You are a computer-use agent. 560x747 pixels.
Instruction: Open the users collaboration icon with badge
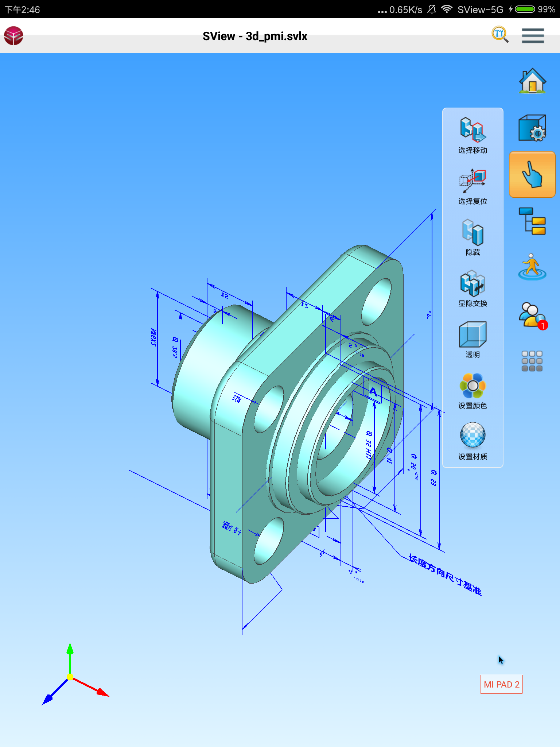pyautogui.click(x=532, y=315)
